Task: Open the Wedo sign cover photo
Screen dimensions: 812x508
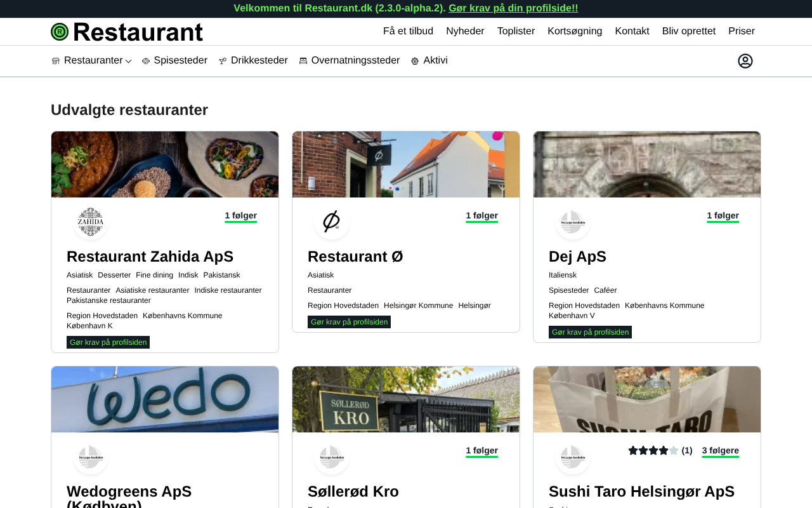Action: [165, 399]
